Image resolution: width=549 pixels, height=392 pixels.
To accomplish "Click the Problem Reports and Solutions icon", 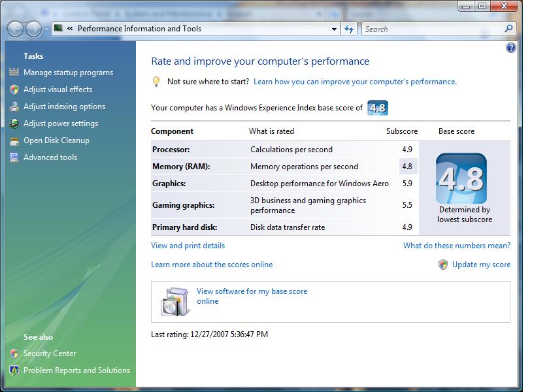I will (14, 370).
